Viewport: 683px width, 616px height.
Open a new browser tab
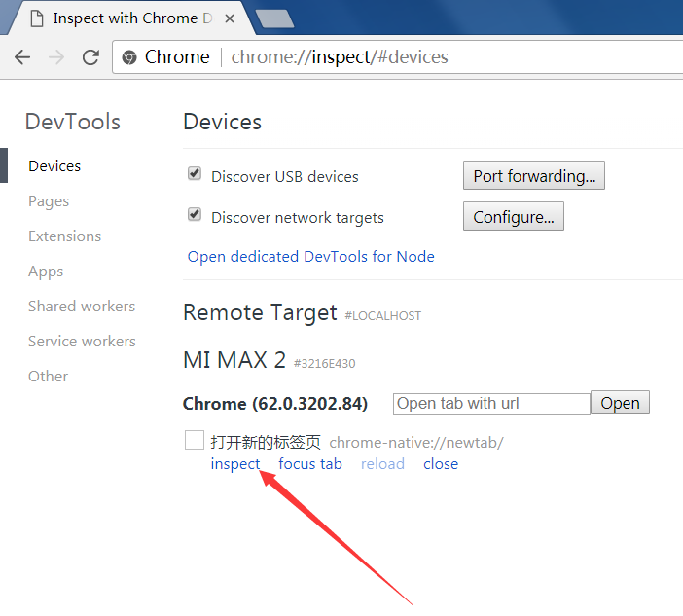(x=274, y=18)
